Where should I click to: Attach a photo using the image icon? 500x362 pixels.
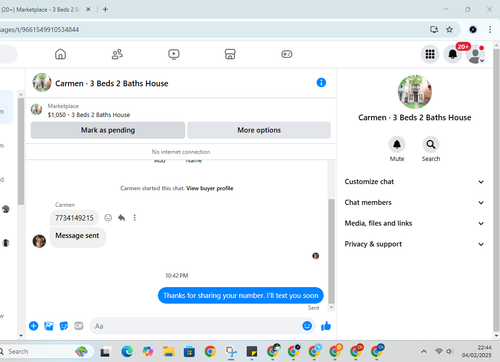[49, 326]
